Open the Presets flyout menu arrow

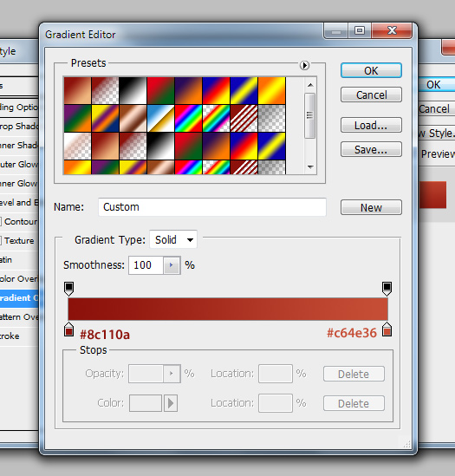(x=304, y=65)
